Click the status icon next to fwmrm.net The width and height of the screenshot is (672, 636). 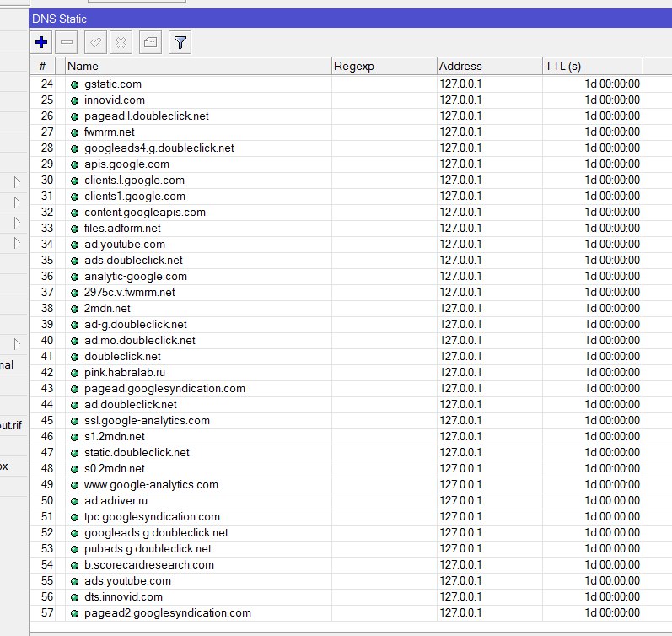[74, 132]
